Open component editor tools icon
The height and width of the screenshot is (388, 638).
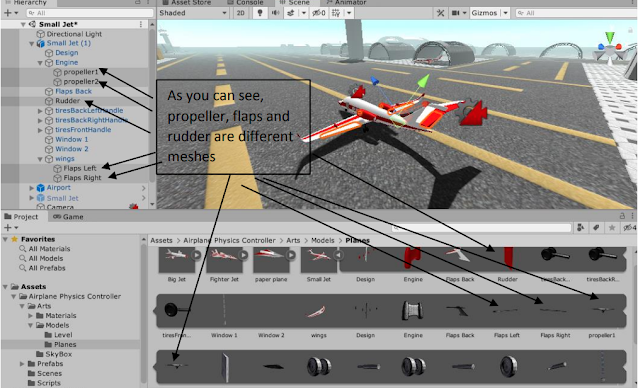point(441,13)
